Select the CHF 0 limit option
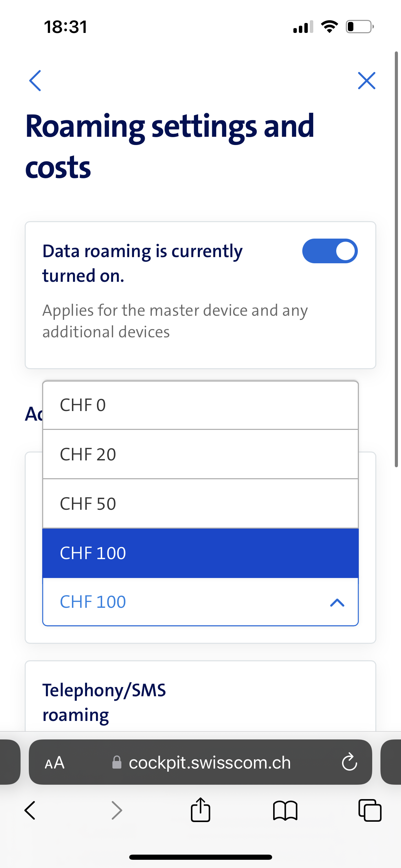Viewport: 401px width, 868px height. tap(200, 405)
